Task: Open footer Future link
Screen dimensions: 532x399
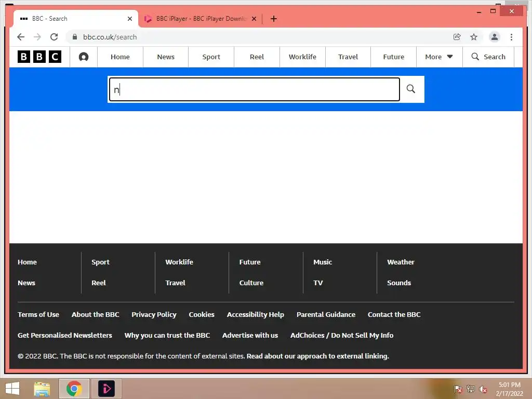Action: tap(250, 262)
